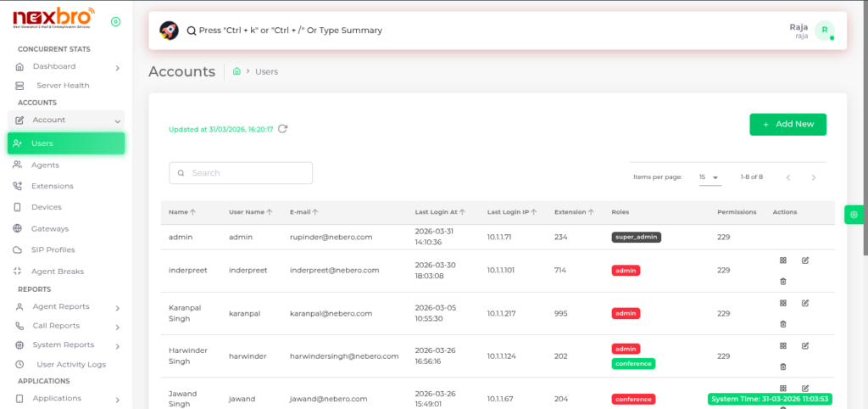Click the Add New button
The width and height of the screenshot is (868, 409).
tap(787, 125)
